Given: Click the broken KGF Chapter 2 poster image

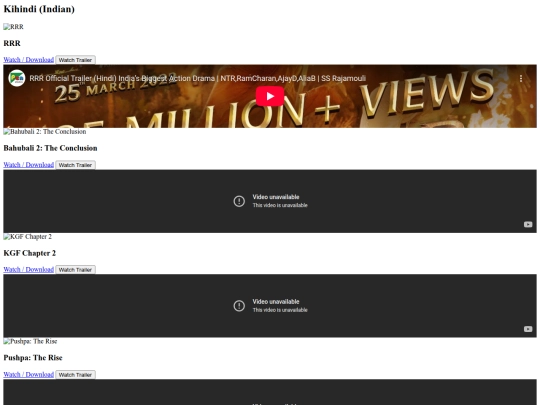Looking at the screenshot, I should click(x=28, y=237).
